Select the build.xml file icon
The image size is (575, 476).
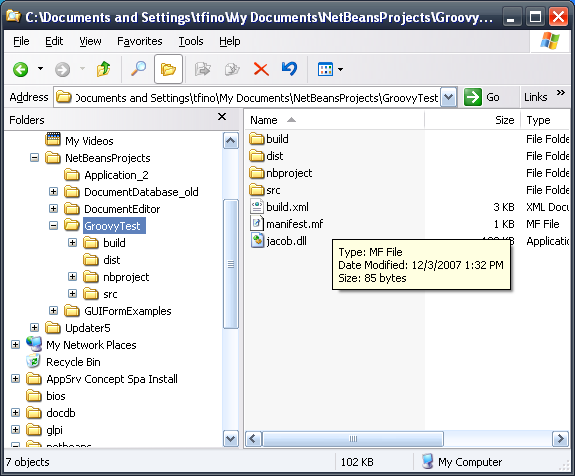(257, 206)
